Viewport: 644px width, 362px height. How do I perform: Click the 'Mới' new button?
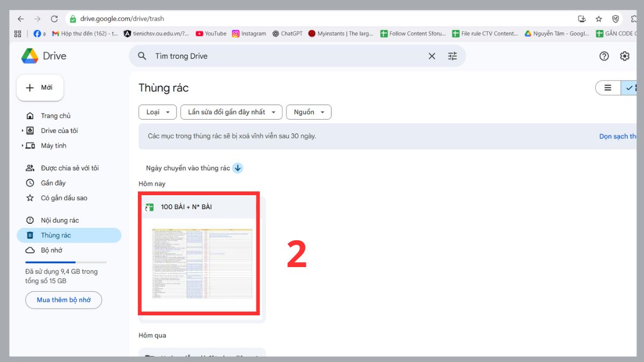40,87
